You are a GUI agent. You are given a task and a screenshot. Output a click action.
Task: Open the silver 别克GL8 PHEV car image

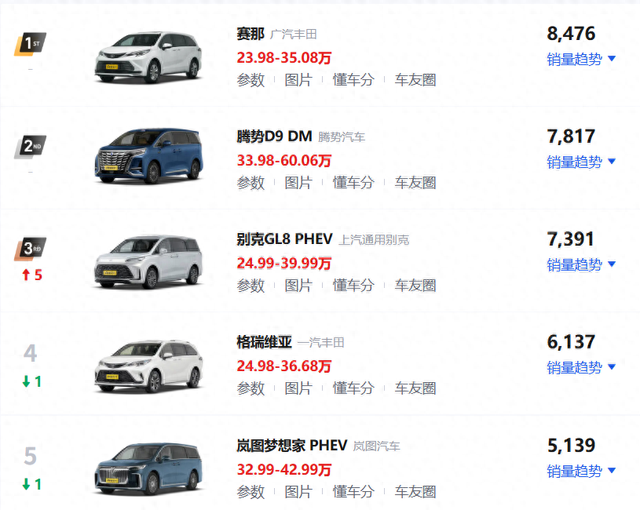click(x=149, y=262)
